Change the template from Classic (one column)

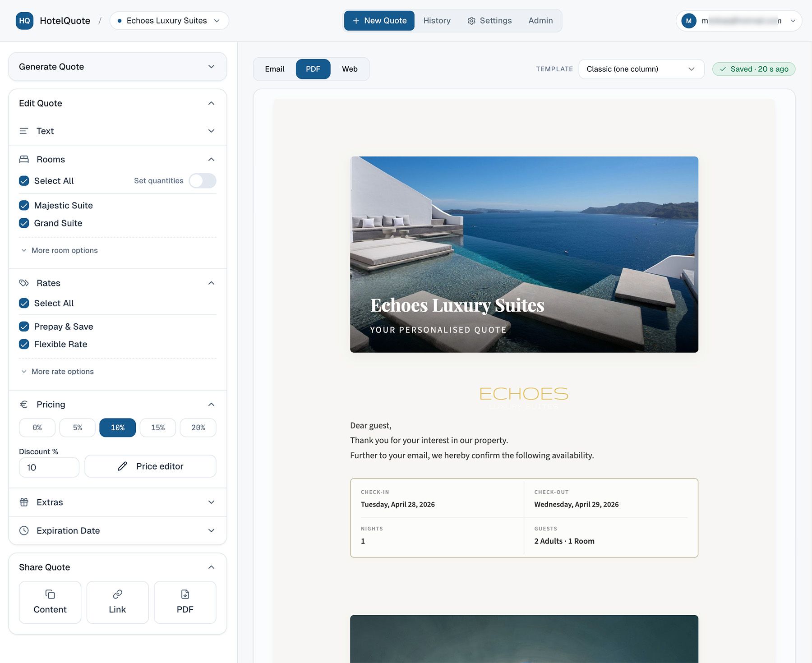click(641, 69)
